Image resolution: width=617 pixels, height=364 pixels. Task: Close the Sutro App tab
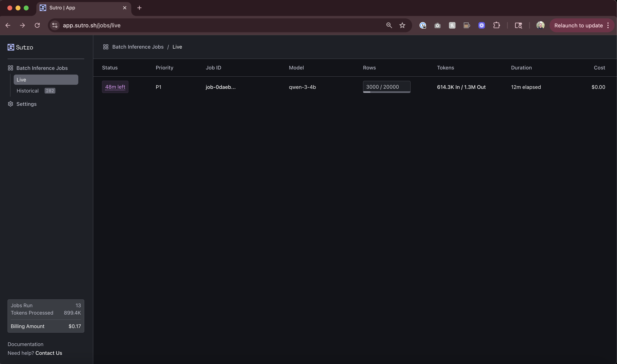(125, 8)
